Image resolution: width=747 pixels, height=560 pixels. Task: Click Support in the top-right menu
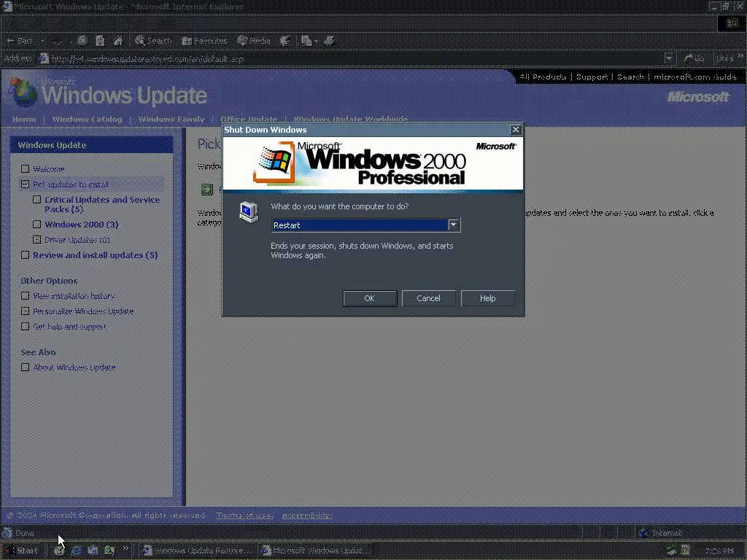592,77
